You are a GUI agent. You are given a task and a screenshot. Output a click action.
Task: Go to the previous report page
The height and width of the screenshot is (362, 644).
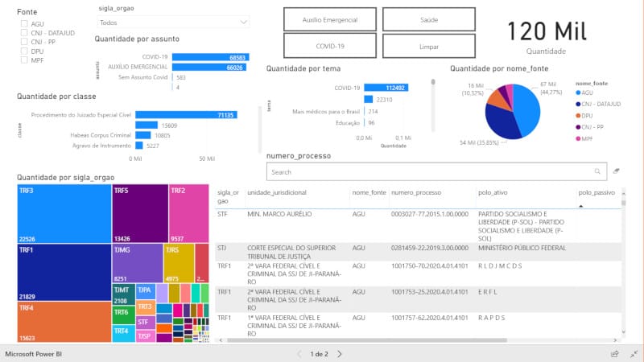(x=299, y=353)
